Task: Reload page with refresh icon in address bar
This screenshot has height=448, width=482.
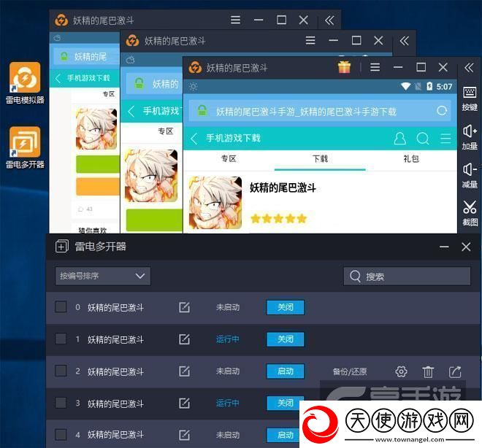Action: (442, 111)
